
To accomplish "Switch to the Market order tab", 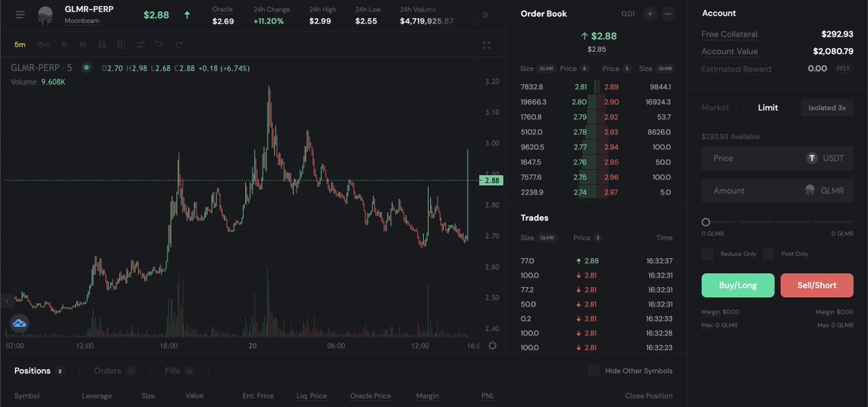I will [x=715, y=108].
